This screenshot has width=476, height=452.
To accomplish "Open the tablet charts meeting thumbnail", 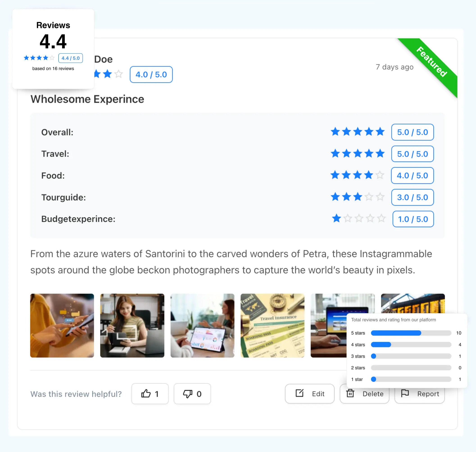I will tap(202, 325).
